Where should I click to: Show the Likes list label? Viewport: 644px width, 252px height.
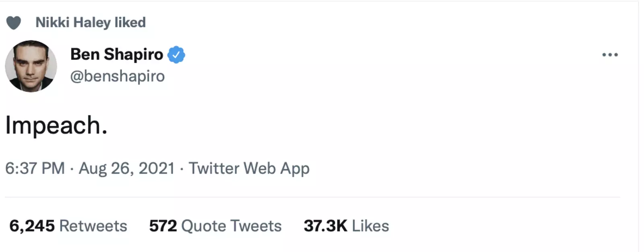pos(370,226)
